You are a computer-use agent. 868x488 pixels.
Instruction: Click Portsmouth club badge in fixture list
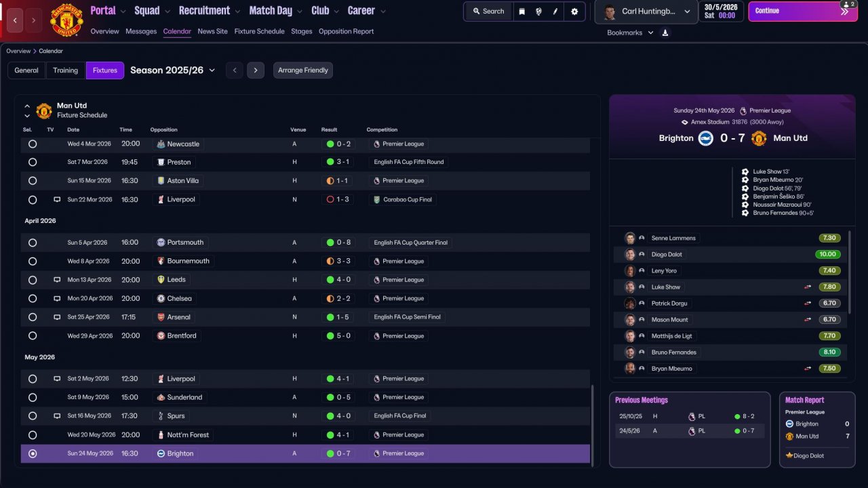tap(161, 243)
